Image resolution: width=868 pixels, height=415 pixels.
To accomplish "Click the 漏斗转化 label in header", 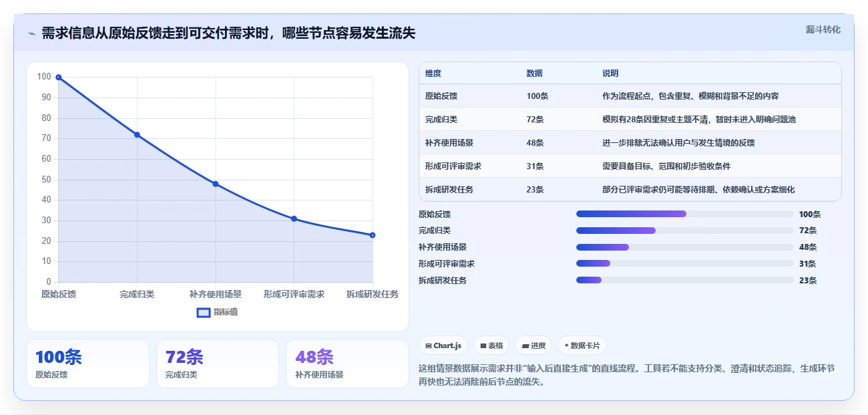I will 823,30.
